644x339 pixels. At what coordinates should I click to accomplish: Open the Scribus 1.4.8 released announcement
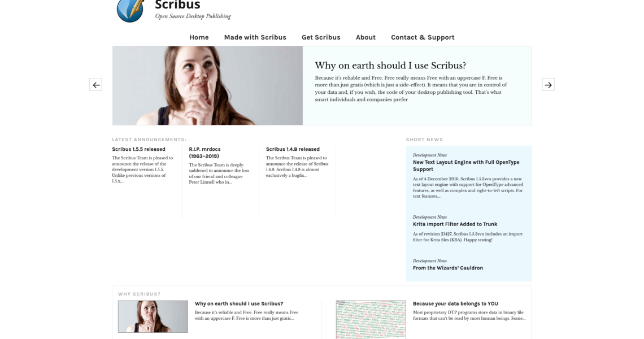[x=293, y=149]
